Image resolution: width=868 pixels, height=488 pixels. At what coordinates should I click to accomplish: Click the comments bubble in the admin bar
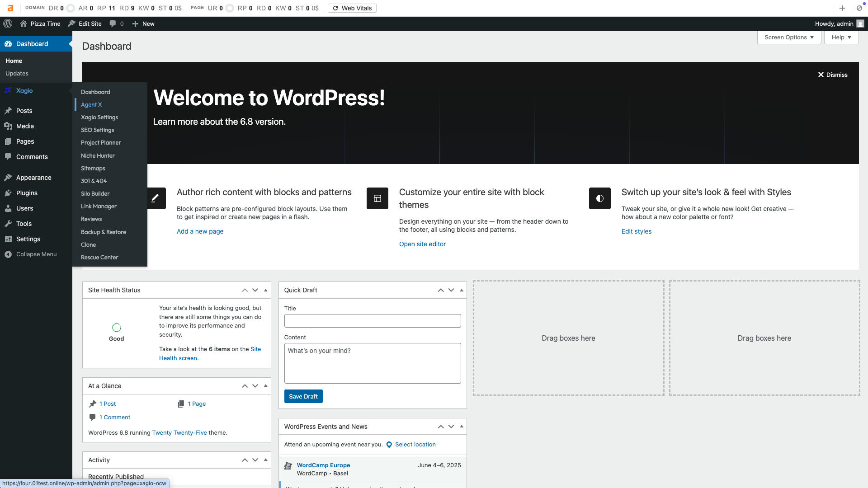point(113,23)
